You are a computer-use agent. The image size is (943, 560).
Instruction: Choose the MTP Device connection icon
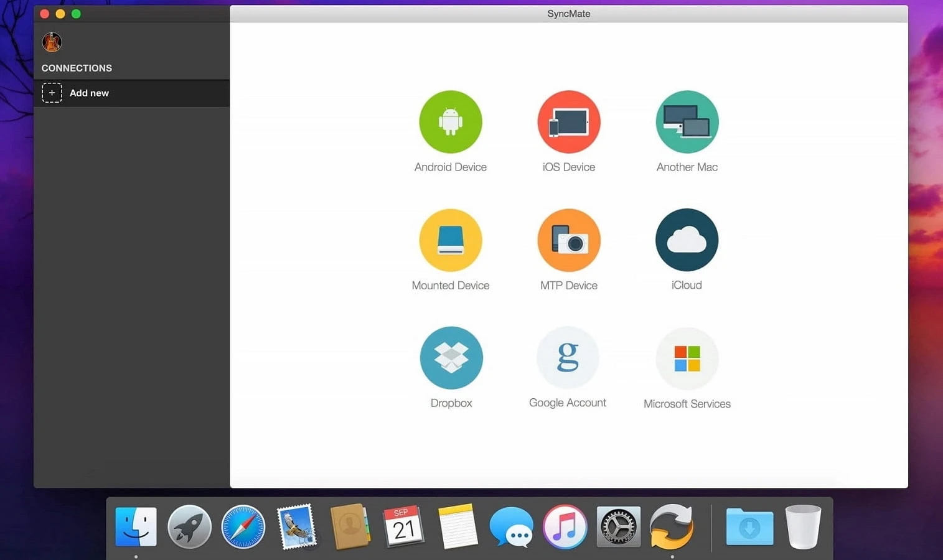click(568, 240)
